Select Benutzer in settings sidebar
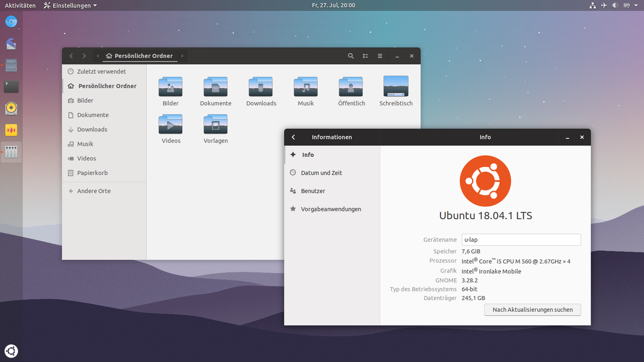644x362 pixels. (332, 191)
